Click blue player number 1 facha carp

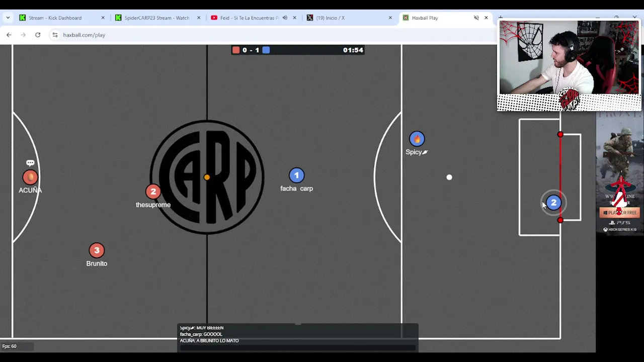[296, 175]
